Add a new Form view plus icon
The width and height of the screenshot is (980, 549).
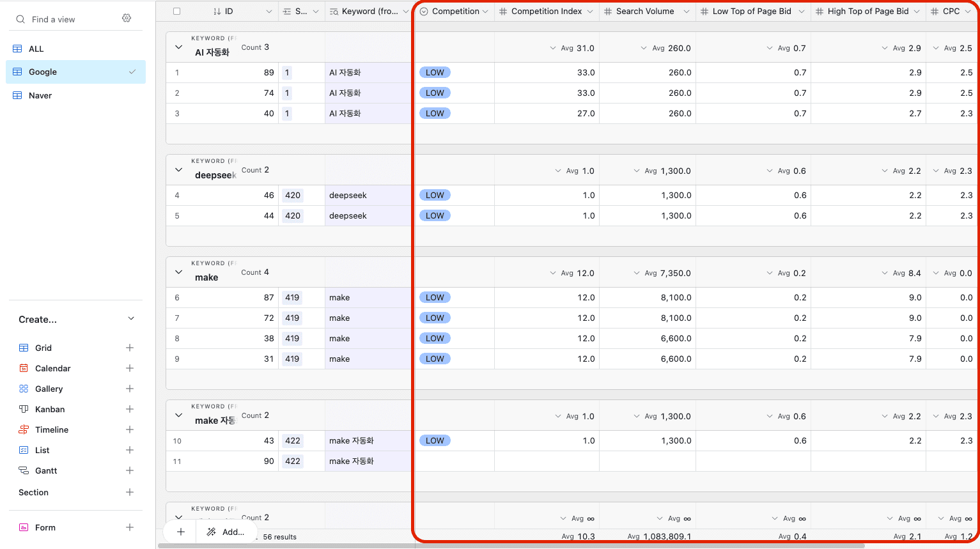click(130, 527)
